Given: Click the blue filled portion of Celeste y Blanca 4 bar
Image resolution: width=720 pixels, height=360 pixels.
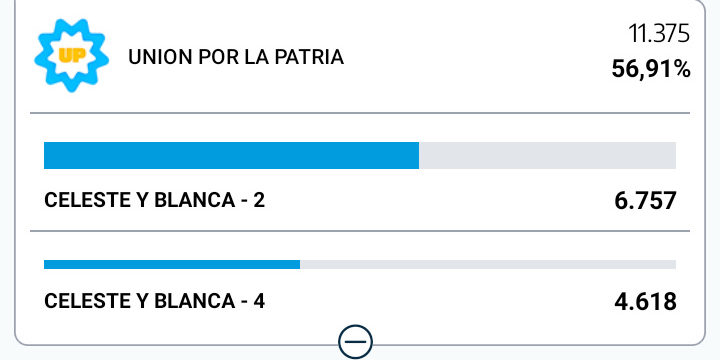Looking at the screenshot, I should pos(172,264).
